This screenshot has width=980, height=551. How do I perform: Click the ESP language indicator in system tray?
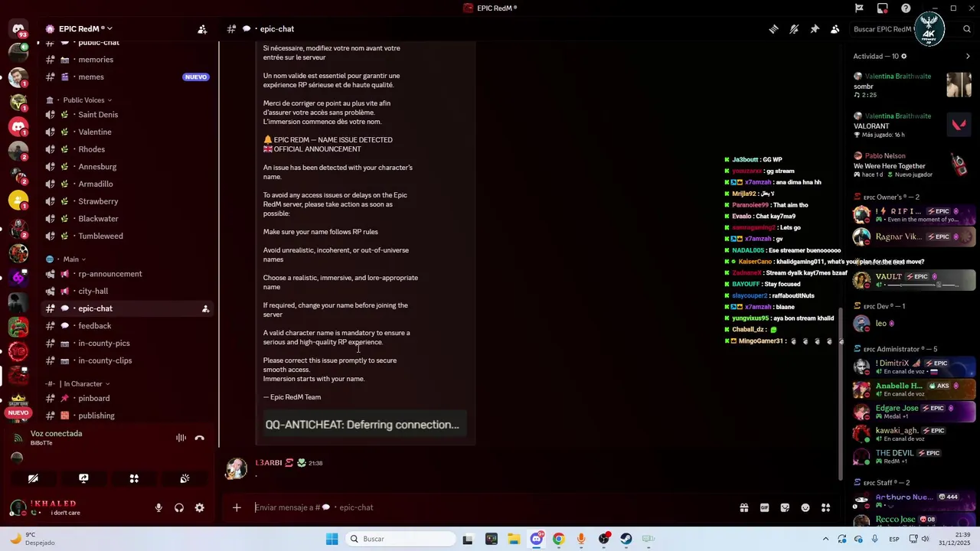894,540
